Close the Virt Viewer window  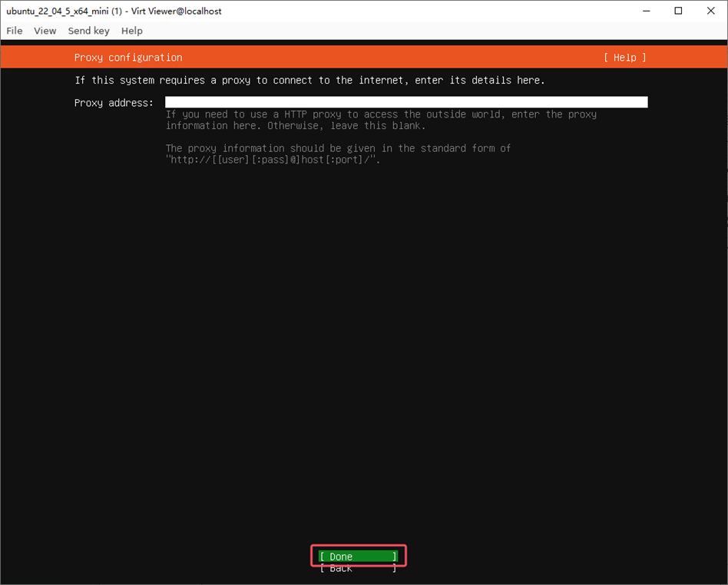[x=711, y=11]
